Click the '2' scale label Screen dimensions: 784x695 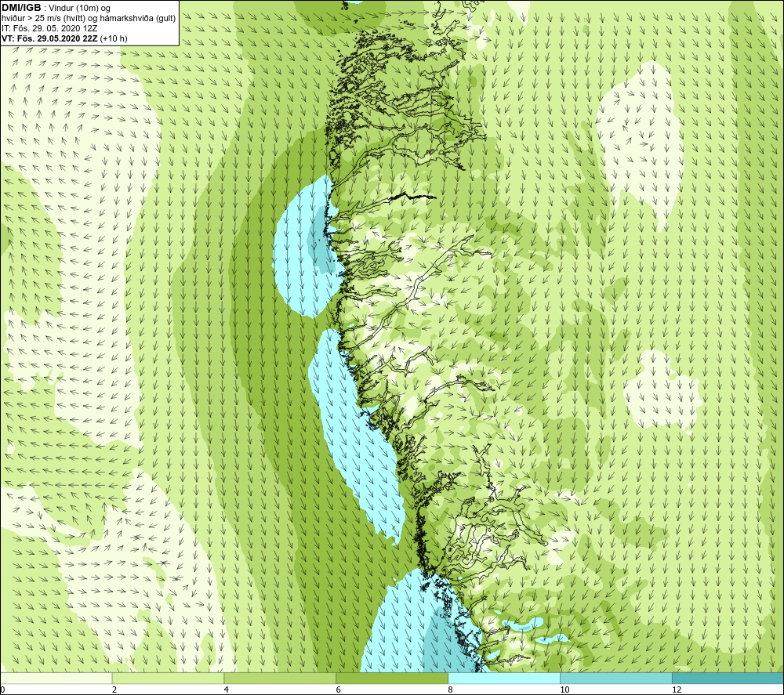pyautogui.click(x=114, y=690)
